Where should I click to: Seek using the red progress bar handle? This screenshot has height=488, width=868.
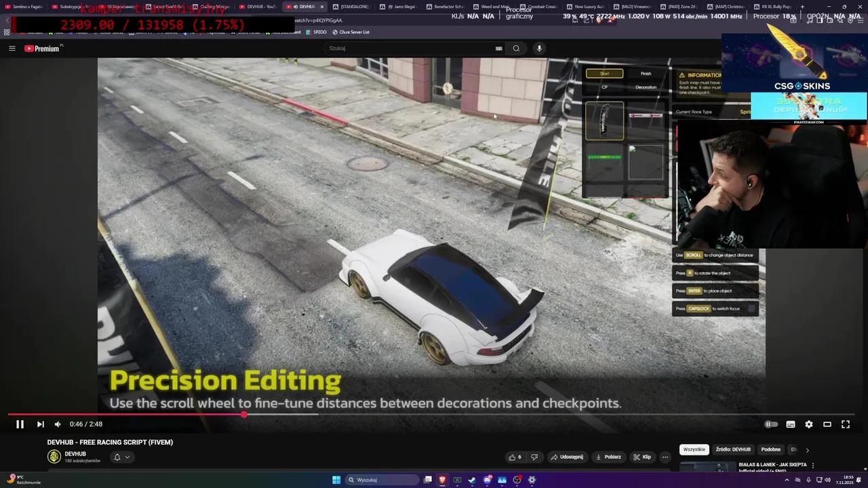[244, 414]
